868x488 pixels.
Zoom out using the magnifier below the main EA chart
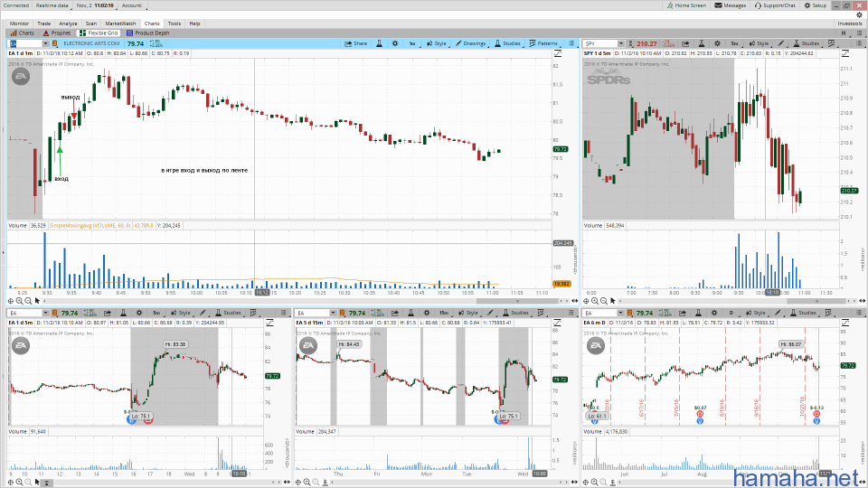pos(28,301)
